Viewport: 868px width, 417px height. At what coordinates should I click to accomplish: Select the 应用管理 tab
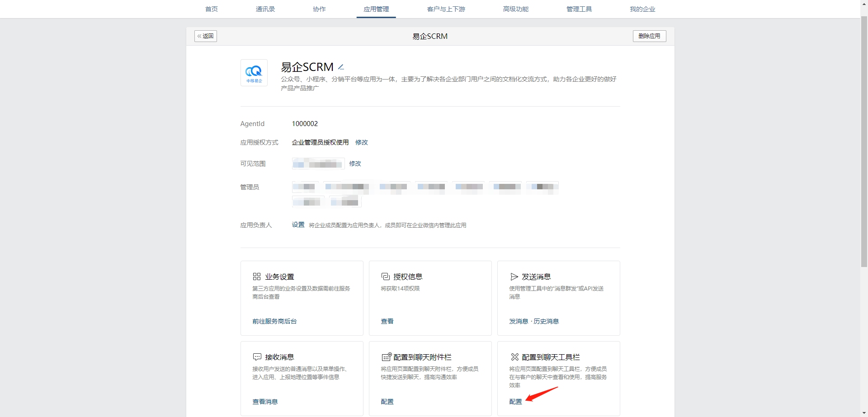(x=376, y=9)
